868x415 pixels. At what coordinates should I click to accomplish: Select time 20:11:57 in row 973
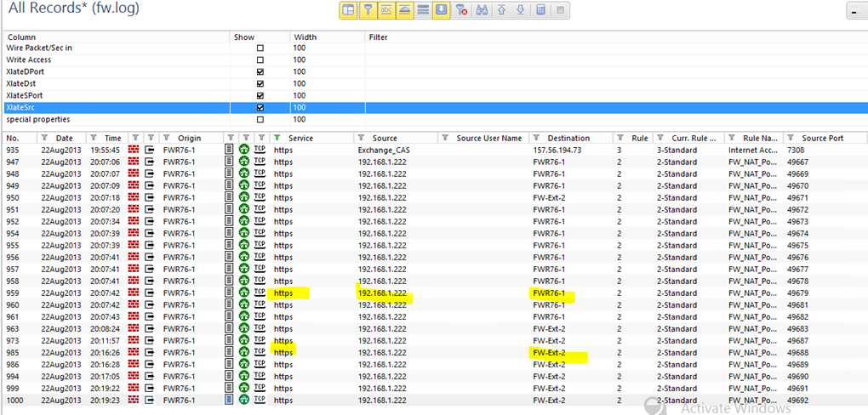point(105,341)
